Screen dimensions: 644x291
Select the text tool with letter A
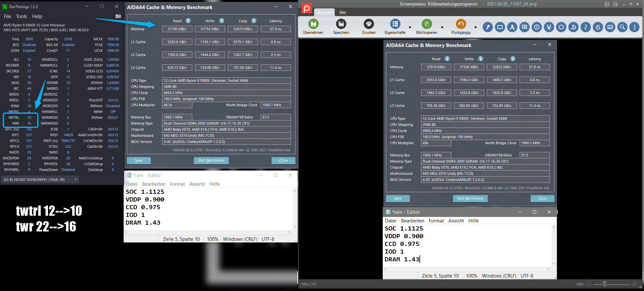(512, 27)
